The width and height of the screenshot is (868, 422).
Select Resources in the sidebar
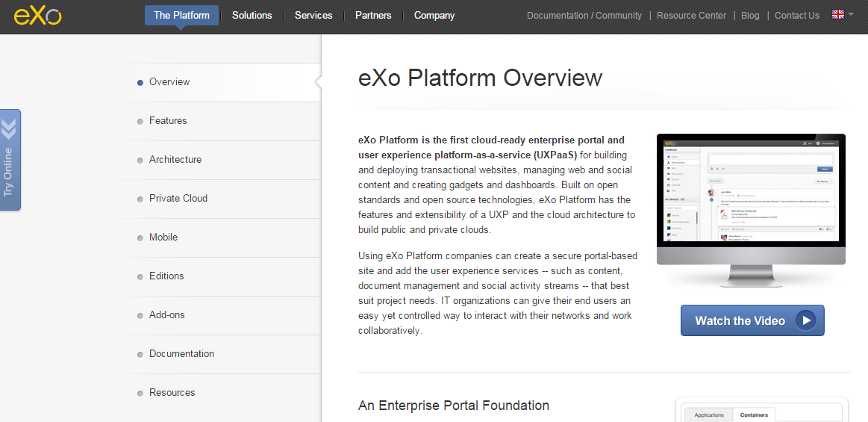click(218, 392)
